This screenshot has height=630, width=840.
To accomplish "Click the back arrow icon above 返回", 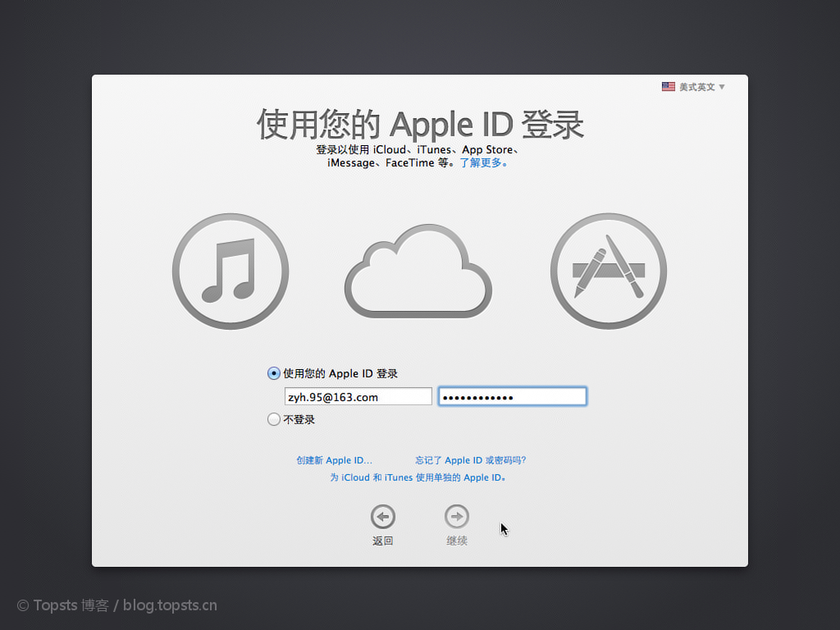I will coord(383,517).
